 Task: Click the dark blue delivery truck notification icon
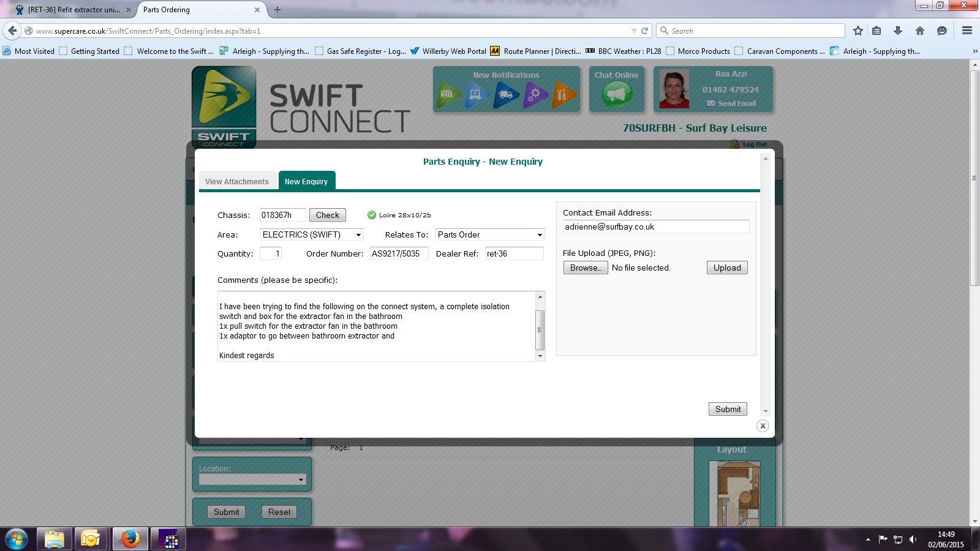click(x=507, y=94)
